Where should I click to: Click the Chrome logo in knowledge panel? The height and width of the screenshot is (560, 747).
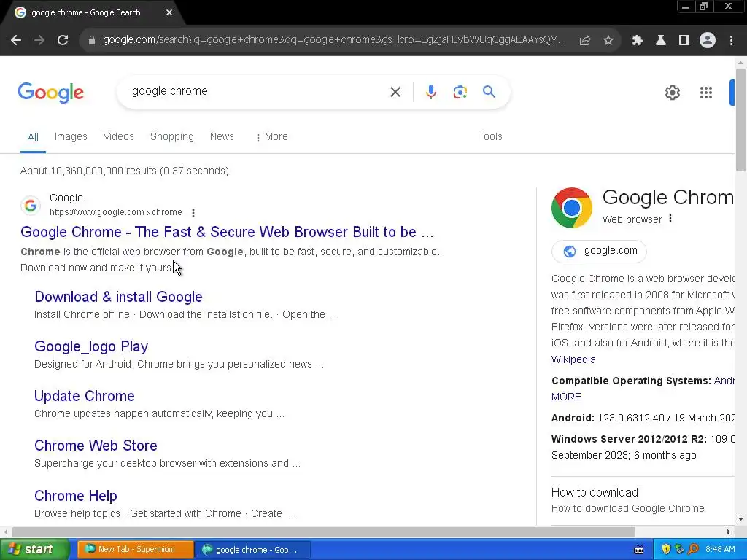571,208
